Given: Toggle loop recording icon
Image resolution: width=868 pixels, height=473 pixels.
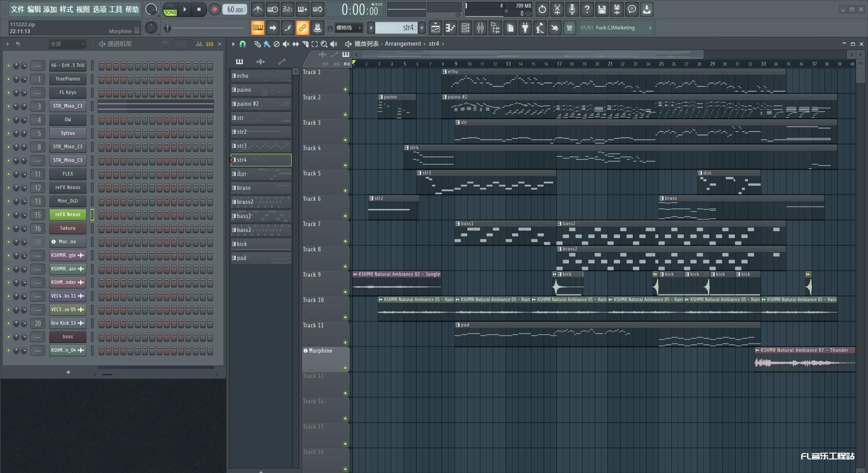Looking at the screenshot, I should pos(318,9).
